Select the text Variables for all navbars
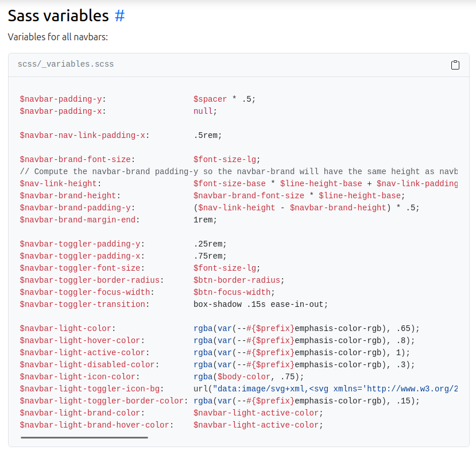This screenshot has height=450, width=476. 57,37
